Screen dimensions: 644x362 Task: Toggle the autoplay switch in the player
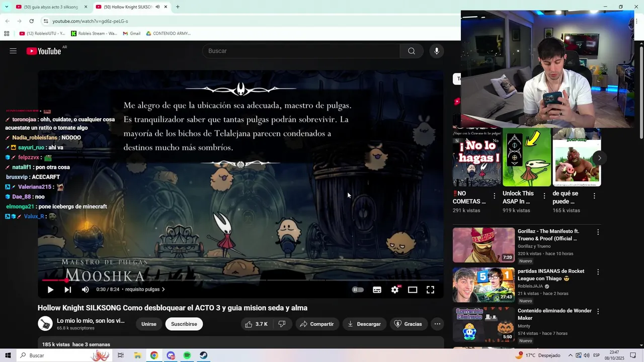358,290
